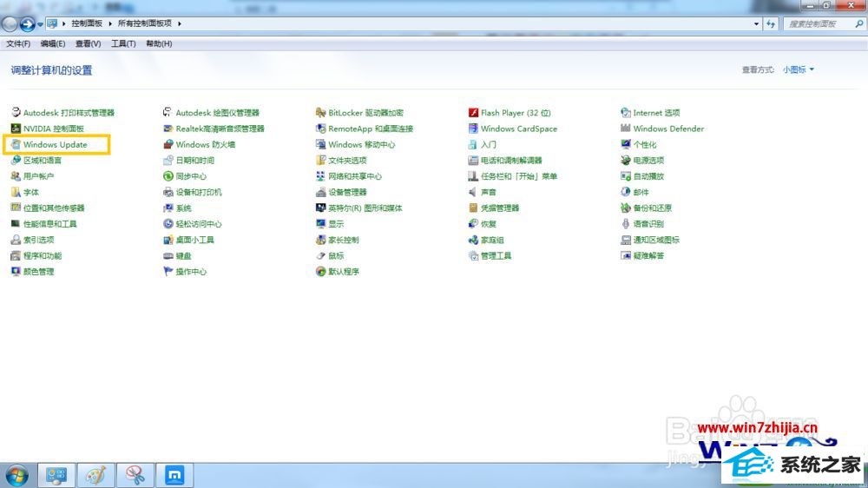Expand the 控制面板 breadcrumb arrow
Screen dimensions: 868x488
click(110, 23)
